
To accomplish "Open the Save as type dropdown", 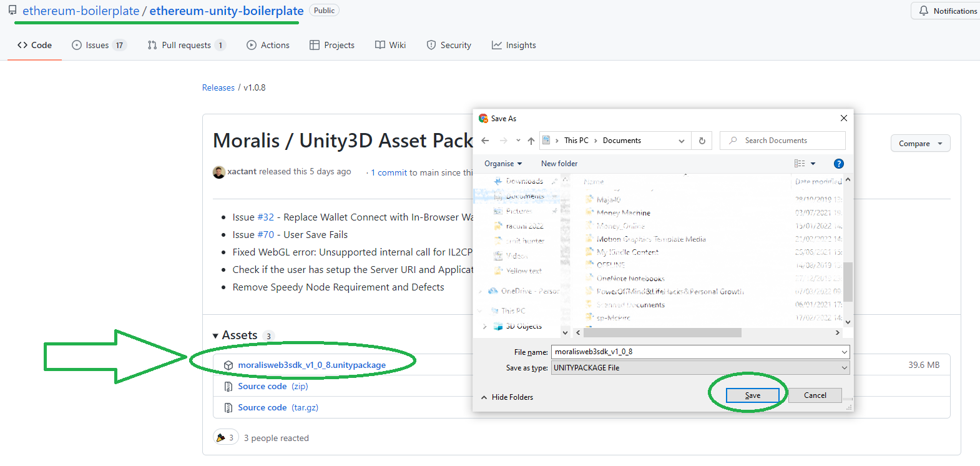I will pyautogui.click(x=700, y=368).
